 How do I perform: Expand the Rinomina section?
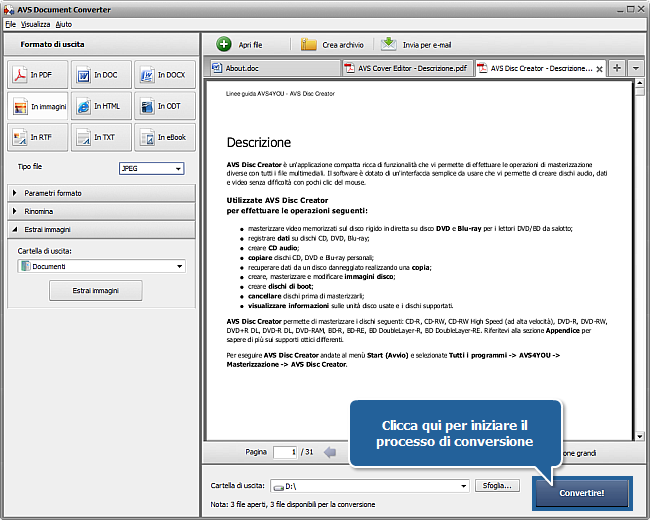pos(101,211)
